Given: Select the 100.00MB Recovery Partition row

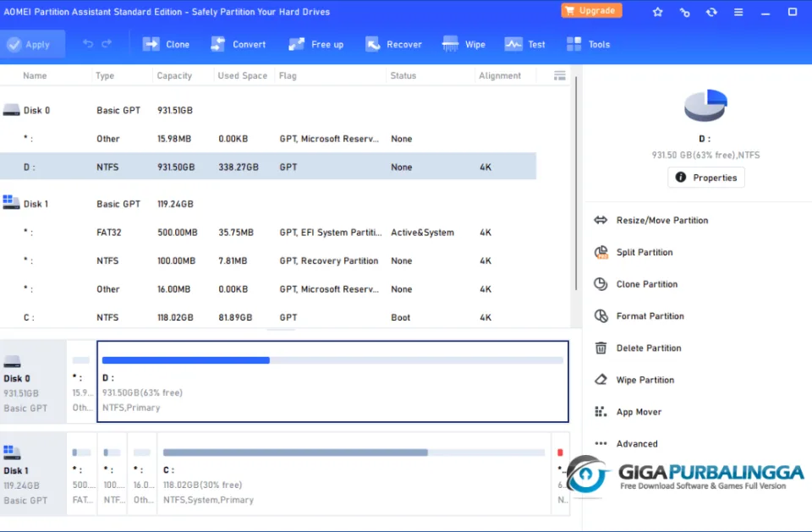Looking at the screenshot, I should [268, 261].
